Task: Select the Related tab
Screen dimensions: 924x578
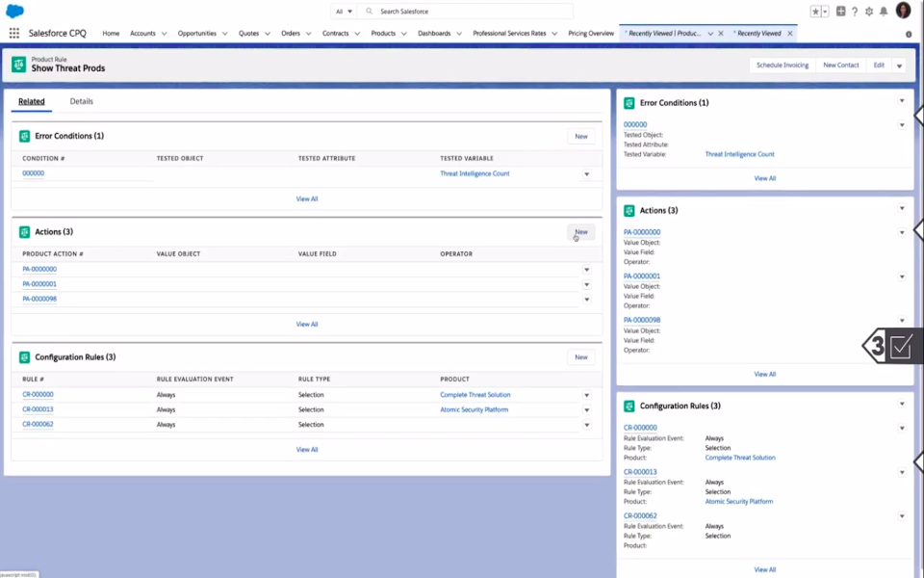Action: coord(31,101)
